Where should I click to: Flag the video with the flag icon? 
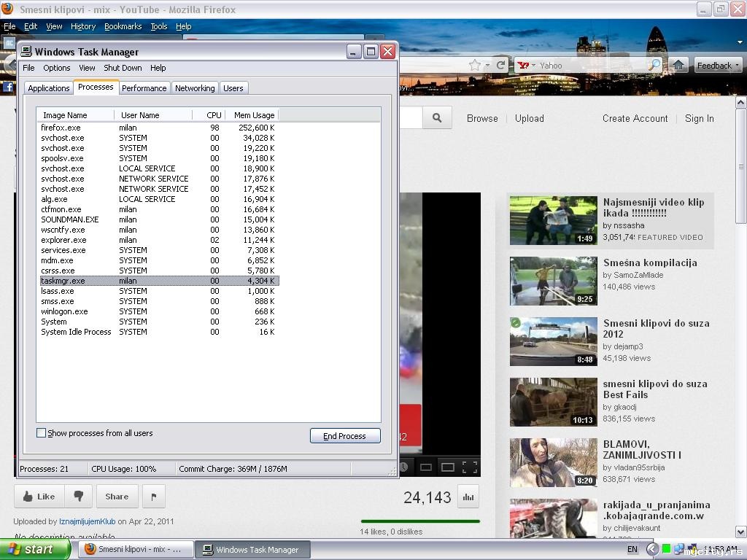coord(153,497)
